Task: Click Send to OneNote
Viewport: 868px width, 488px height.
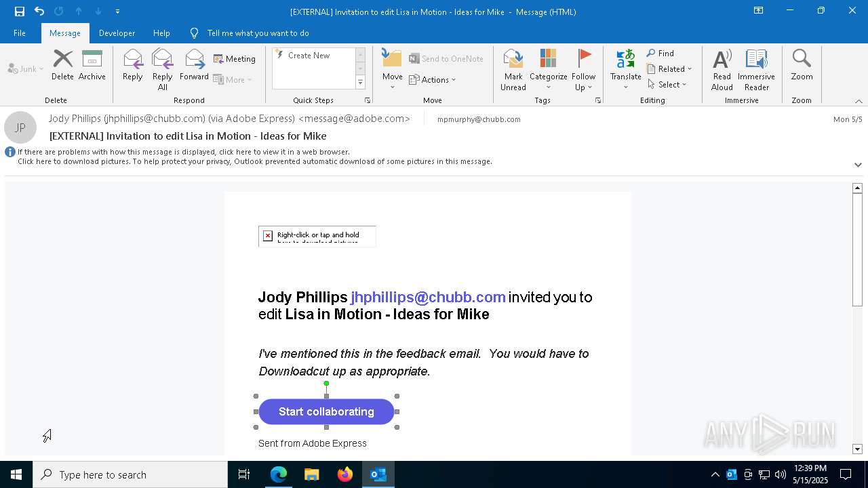Action: pos(446,59)
